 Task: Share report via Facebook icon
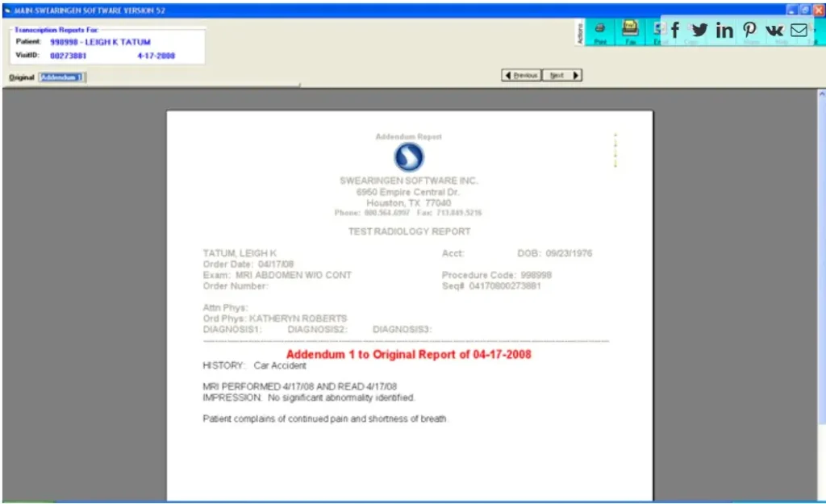tap(674, 31)
